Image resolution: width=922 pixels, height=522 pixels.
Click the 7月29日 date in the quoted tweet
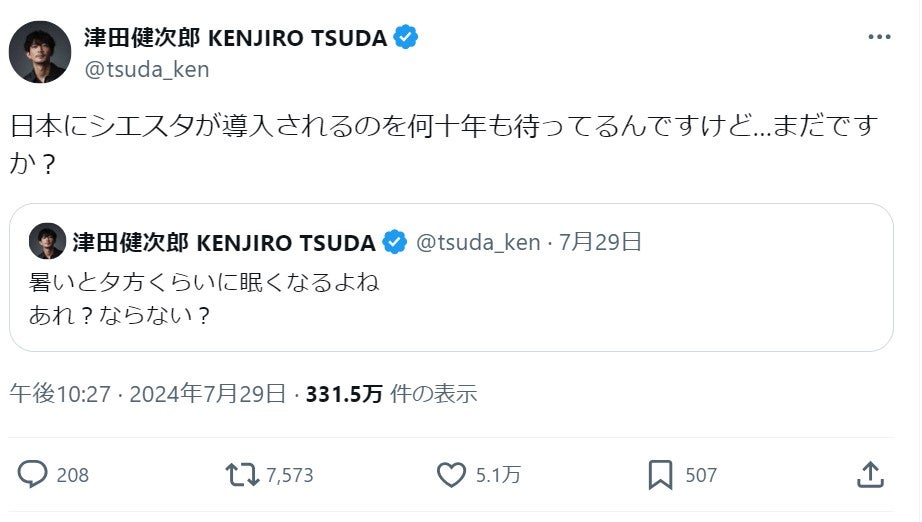[x=600, y=242]
